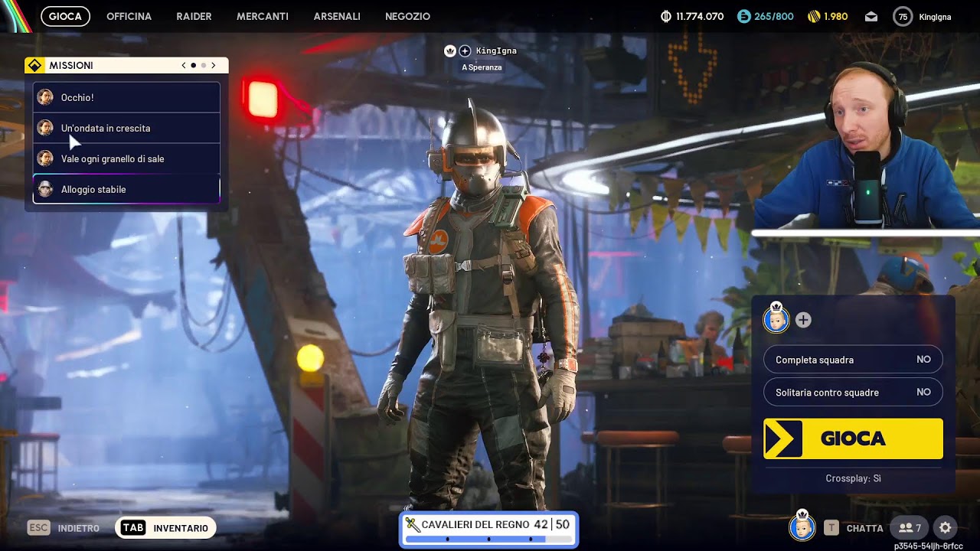Open the mail inbox icon
The image size is (980, 551).
tap(871, 16)
